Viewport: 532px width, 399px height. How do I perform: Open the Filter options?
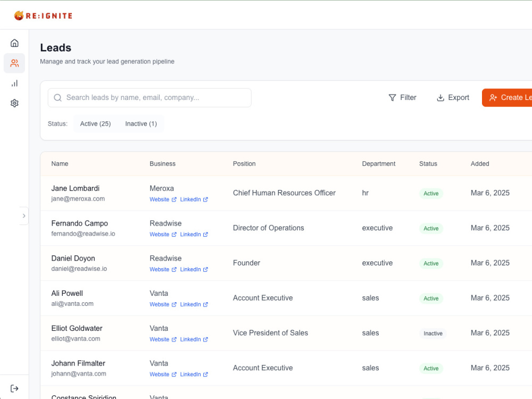pyautogui.click(x=402, y=98)
